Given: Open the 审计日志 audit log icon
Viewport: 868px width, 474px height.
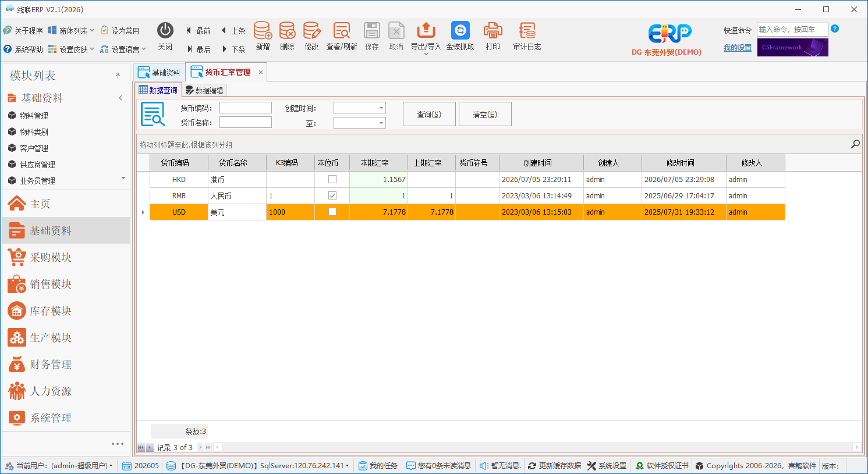Looking at the screenshot, I should tap(527, 31).
